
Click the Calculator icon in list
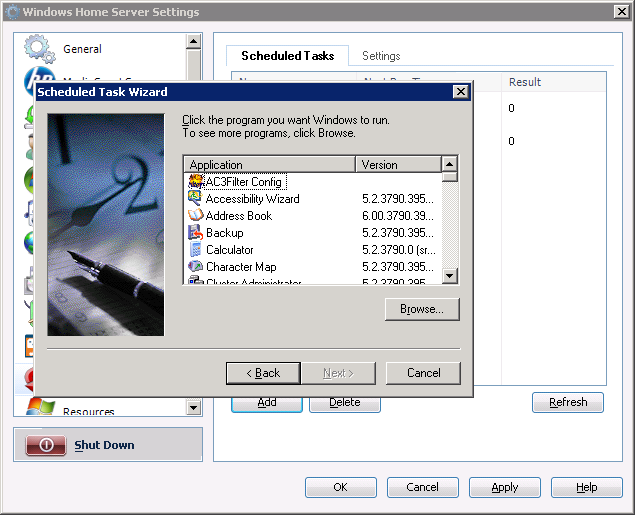pos(195,249)
